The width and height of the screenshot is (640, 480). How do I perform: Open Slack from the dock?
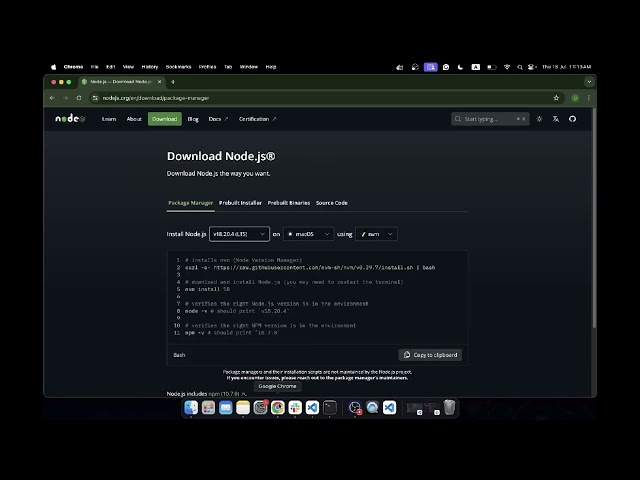(295, 407)
